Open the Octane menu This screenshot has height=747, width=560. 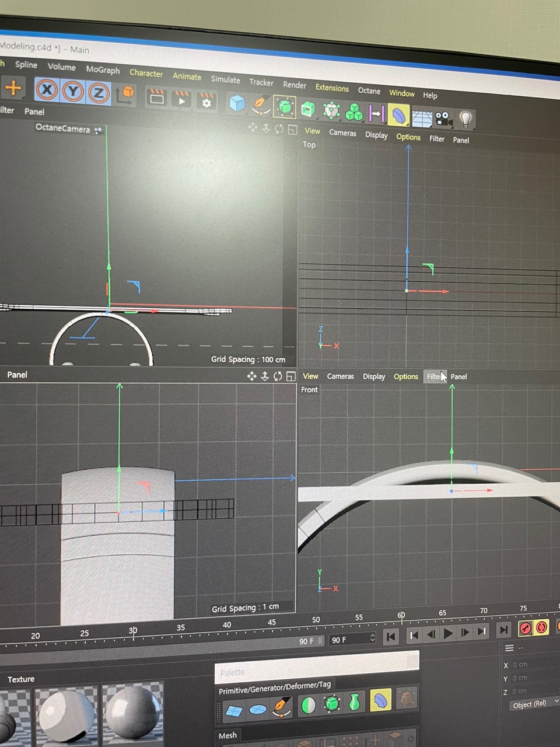pyautogui.click(x=369, y=90)
